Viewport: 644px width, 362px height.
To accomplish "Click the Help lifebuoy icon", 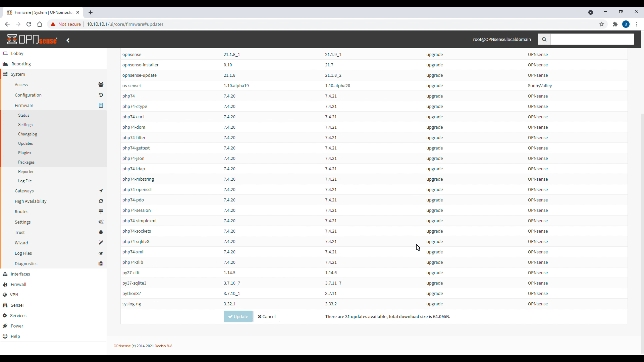I will point(5,336).
